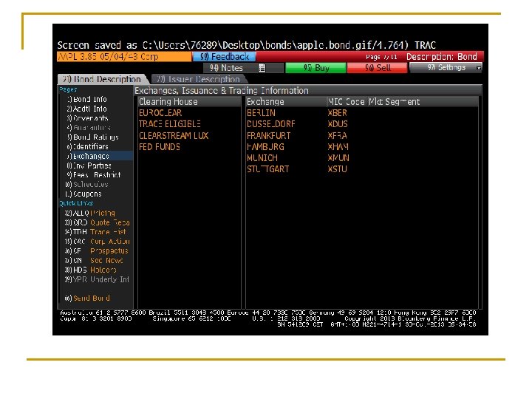Click the red Sell button
Image resolution: width=532 pixels, height=399 pixels.
tap(378, 68)
